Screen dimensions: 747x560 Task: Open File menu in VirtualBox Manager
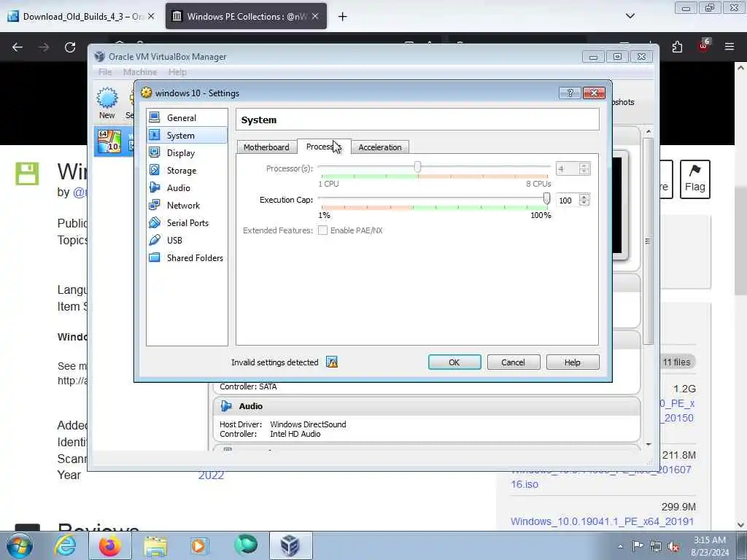click(105, 72)
